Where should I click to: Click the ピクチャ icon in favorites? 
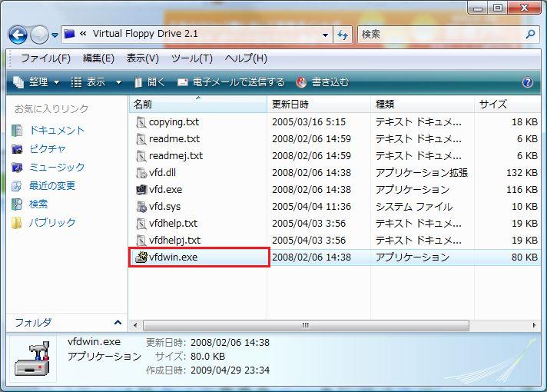pos(17,149)
